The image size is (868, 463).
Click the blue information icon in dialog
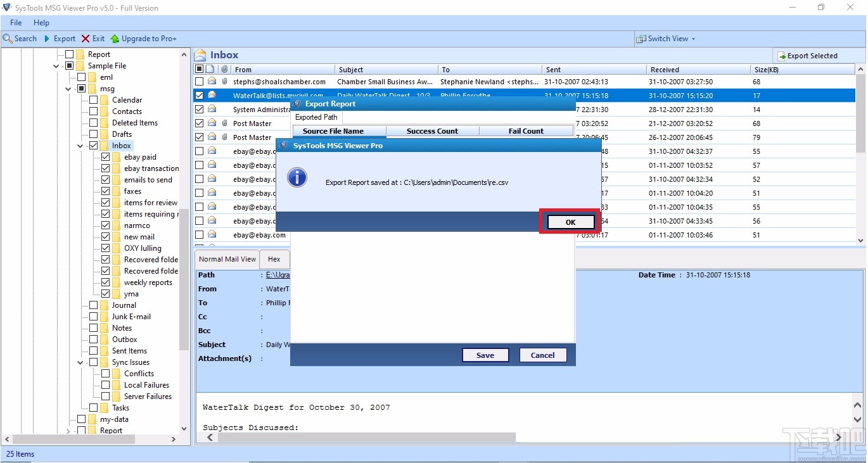click(x=297, y=177)
